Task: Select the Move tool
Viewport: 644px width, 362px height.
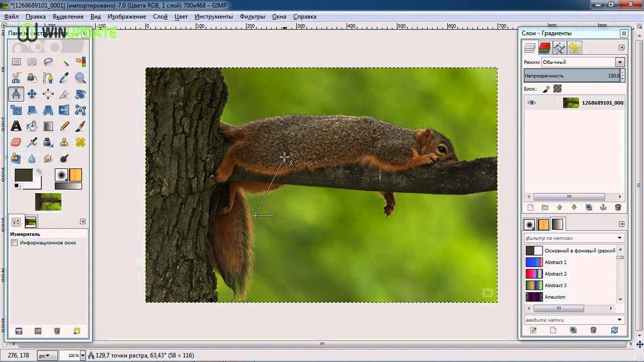Action: [32, 94]
